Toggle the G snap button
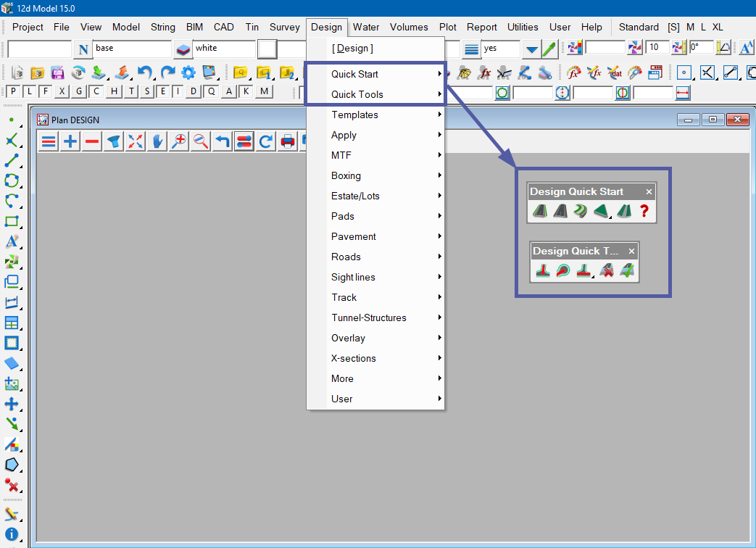Viewport: 756px width, 548px height. pyautogui.click(x=78, y=91)
